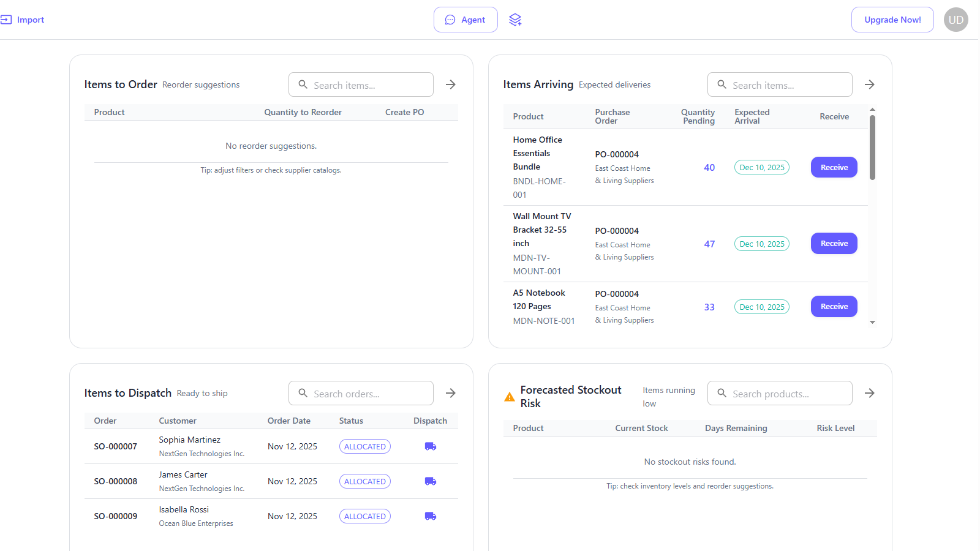Image resolution: width=980 pixels, height=551 pixels.
Task: Click the Items Arriving scroll down arrow
Action: [873, 322]
